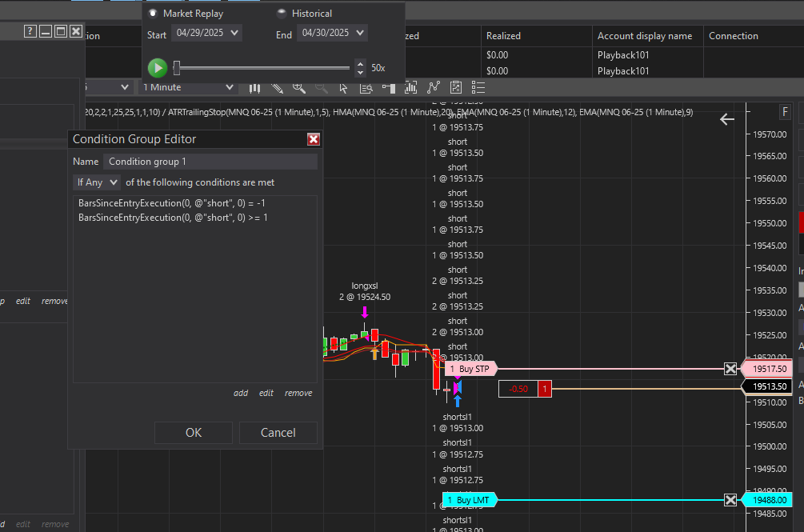The width and height of the screenshot is (804, 532).
Task: Open the instrument selector dropdown arrow
Action: [125, 88]
